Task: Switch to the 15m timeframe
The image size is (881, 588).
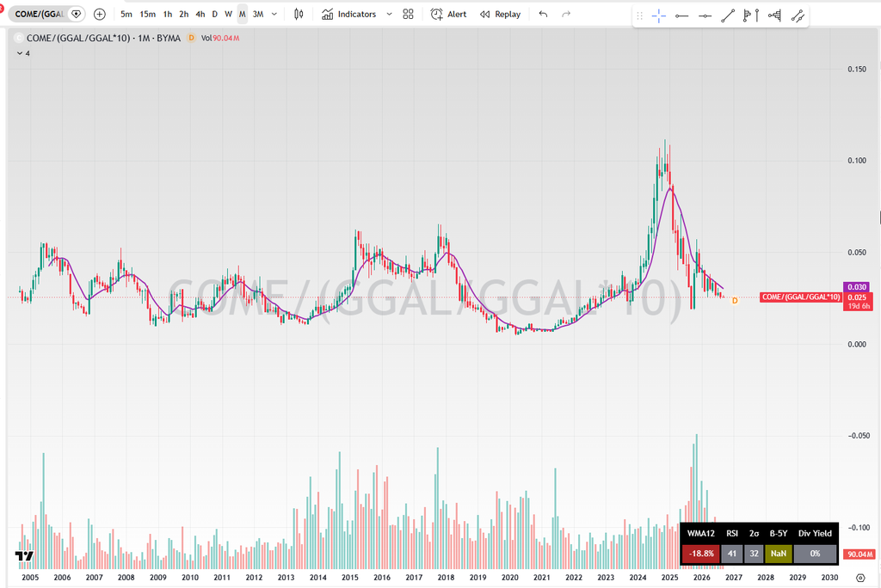Action: pyautogui.click(x=148, y=14)
